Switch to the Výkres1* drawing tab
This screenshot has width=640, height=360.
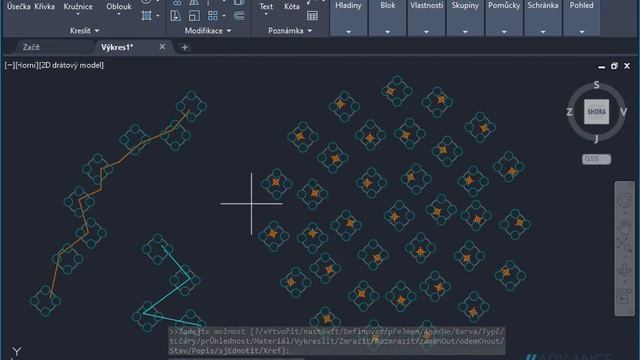[x=117, y=47]
